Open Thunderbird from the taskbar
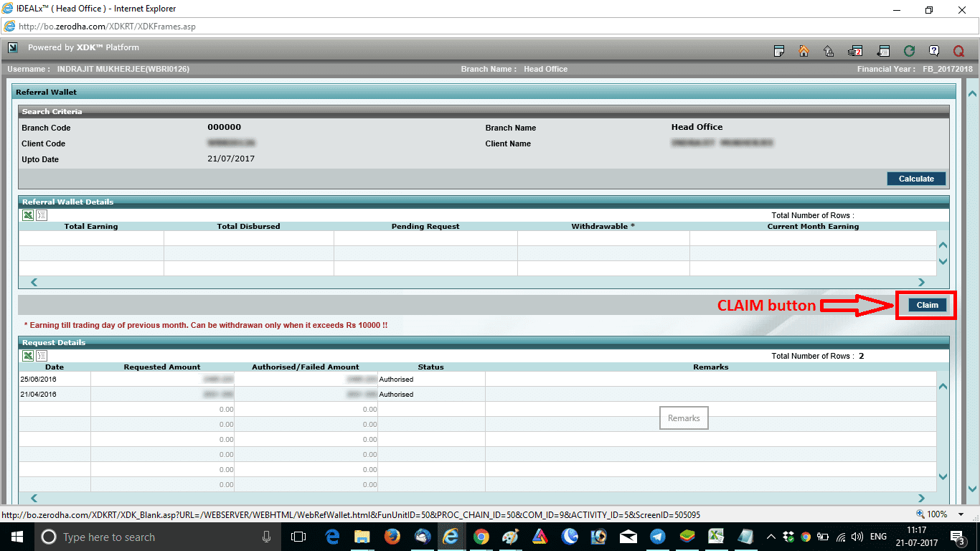Viewport: 980px width, 551px height. 422,537
